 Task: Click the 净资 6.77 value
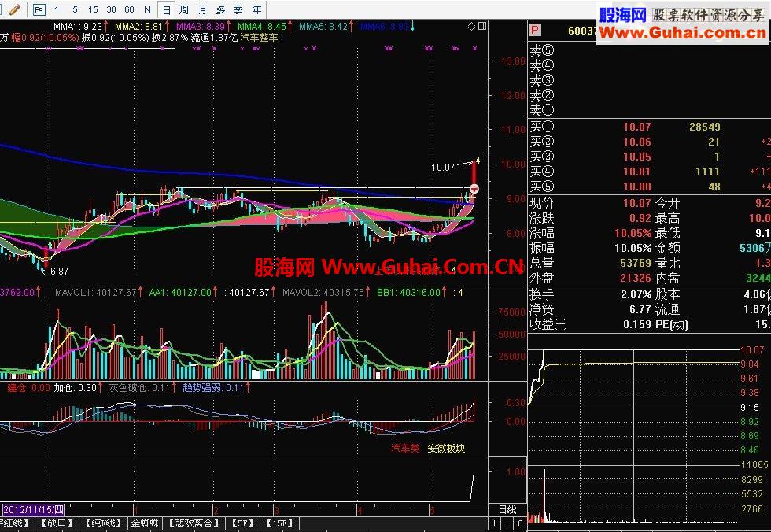click(640, 309)
